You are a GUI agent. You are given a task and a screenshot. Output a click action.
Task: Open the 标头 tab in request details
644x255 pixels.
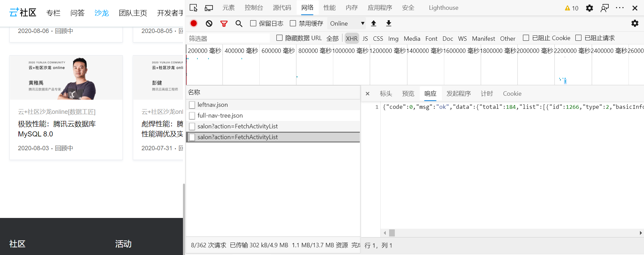tap(386, 94)
